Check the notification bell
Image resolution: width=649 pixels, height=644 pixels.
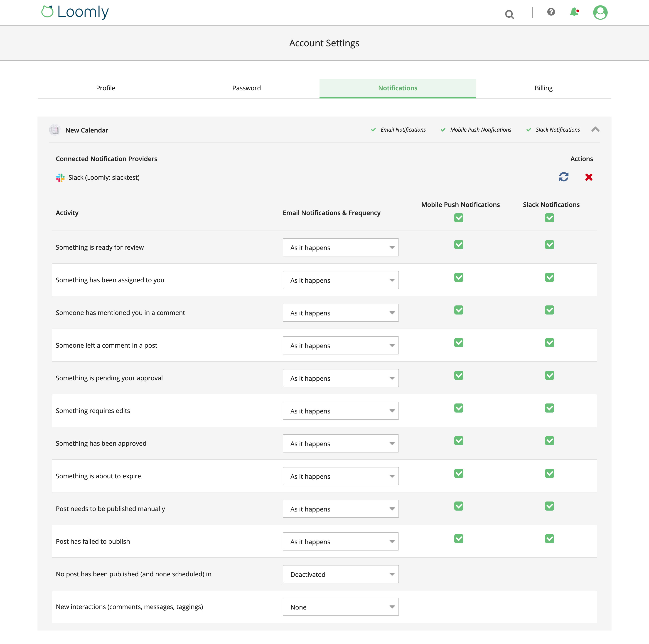(x=574, y=12)
